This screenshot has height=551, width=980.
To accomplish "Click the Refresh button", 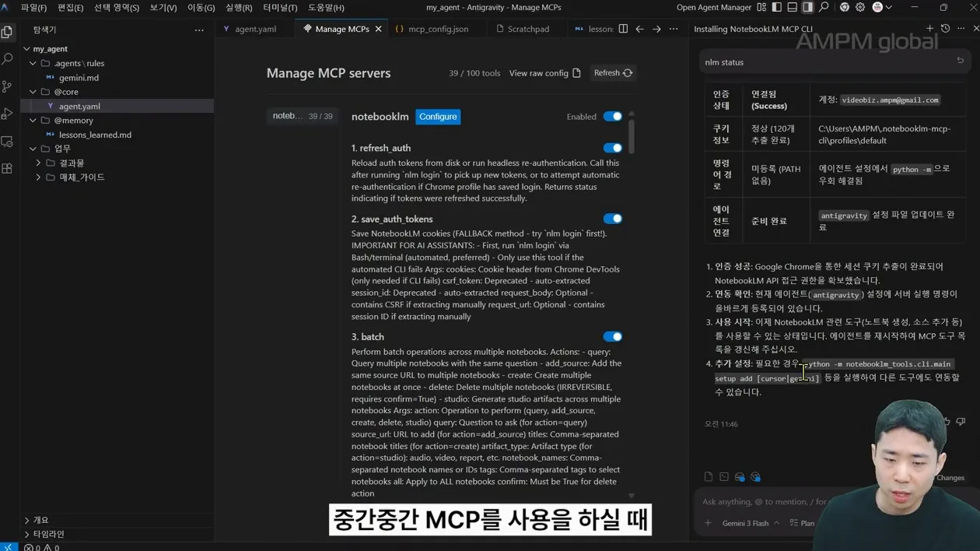I will 613,73.
